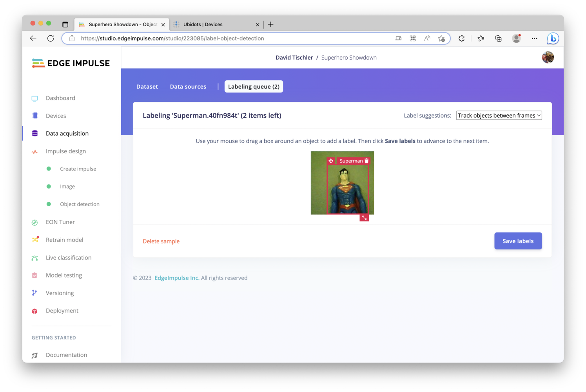Click the site lock icon in address bar
The height and width of the screenshot is (392, 586).
[72, 38]
